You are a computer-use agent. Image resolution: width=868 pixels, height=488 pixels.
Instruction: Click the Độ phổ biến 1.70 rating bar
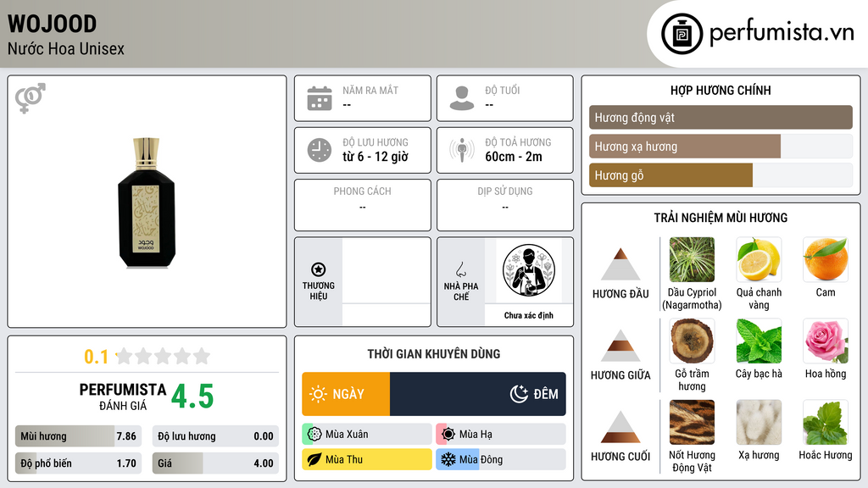coord(79,463)
